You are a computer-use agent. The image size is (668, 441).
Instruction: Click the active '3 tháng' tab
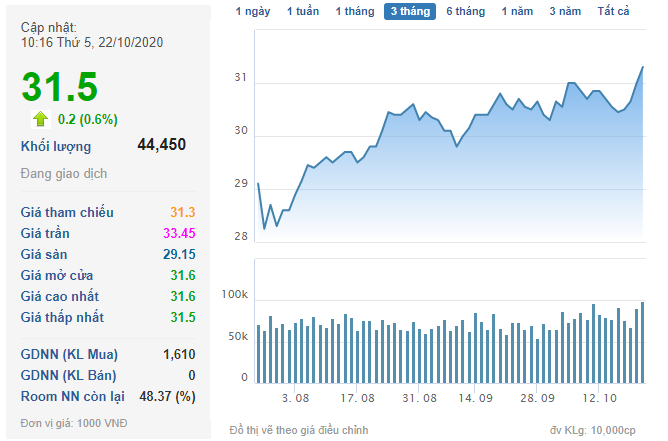pyautogui.click(x=409, y=12)
